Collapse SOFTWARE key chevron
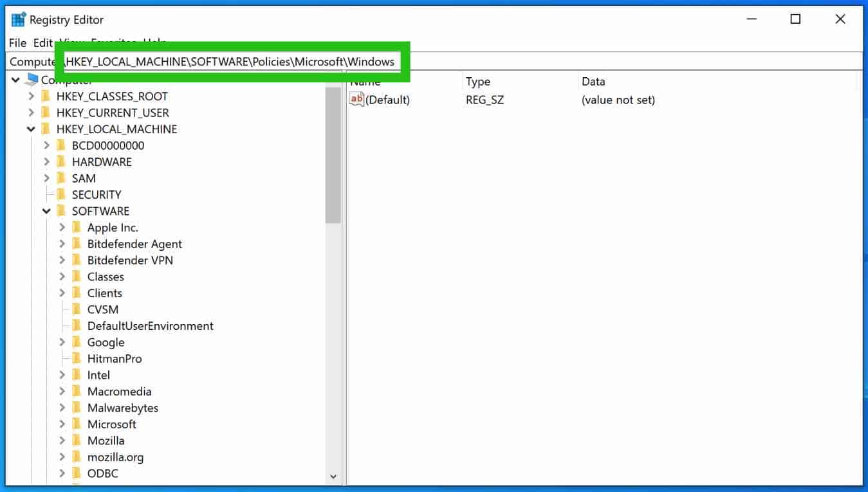 pos(46,211)
